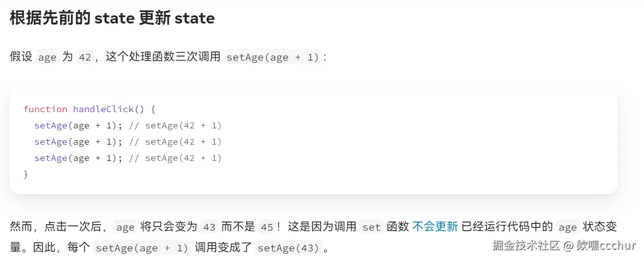Click second setAge call in code block
Screen dimensions: 644x260
pyautogui.click(x=51, y=142)
